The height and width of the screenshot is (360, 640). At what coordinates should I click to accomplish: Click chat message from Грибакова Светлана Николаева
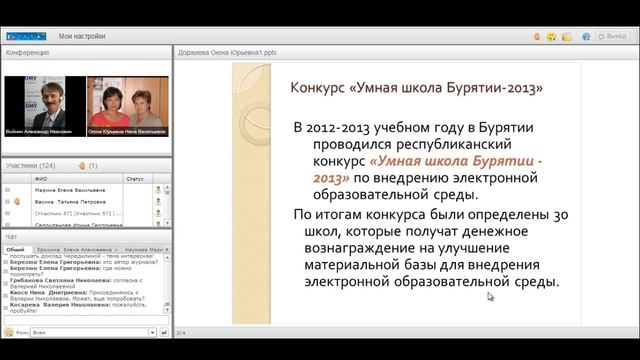77,283
